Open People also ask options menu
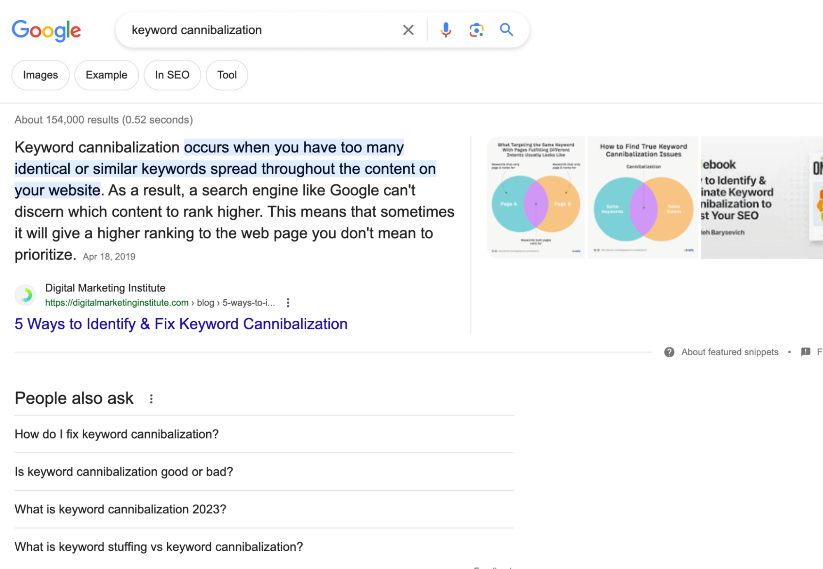The height and width of the screenshot is (569, 823). coord(152,399)
